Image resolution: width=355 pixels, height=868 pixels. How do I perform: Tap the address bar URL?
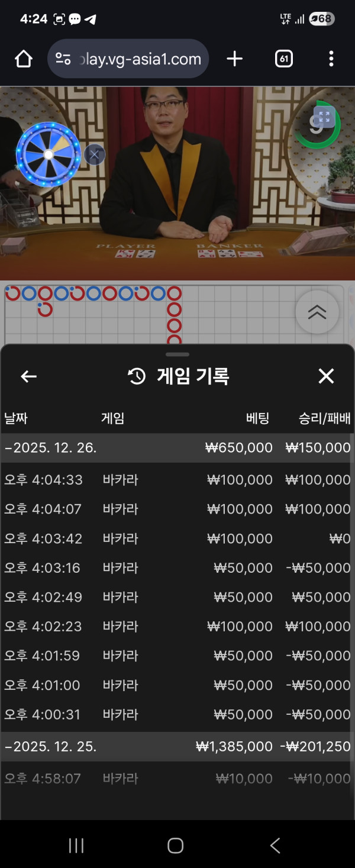pyautogui.click(x=140, y=59)
